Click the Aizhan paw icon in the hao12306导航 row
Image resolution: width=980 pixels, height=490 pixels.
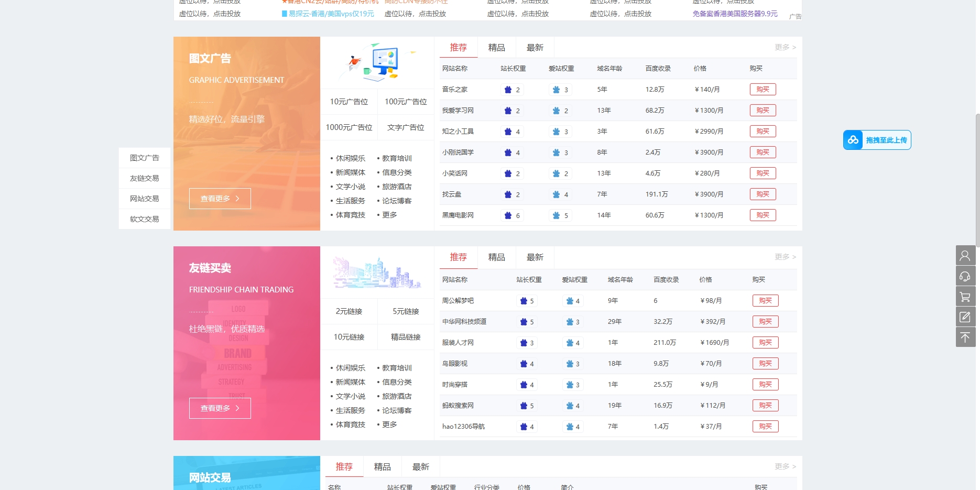[570, 427]
